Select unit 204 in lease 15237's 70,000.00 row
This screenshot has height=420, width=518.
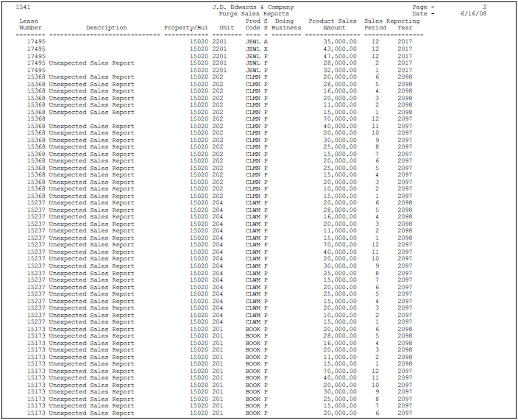217,245
